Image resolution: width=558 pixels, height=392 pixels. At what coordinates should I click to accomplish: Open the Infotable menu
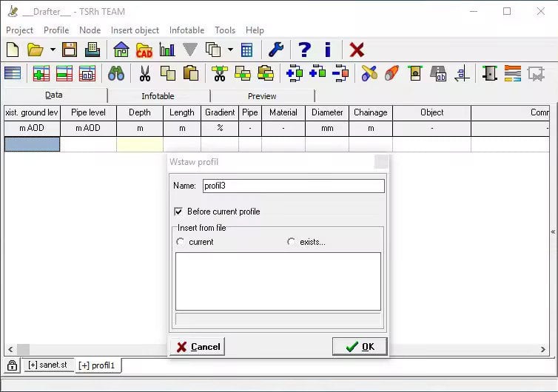coord(186,30)
